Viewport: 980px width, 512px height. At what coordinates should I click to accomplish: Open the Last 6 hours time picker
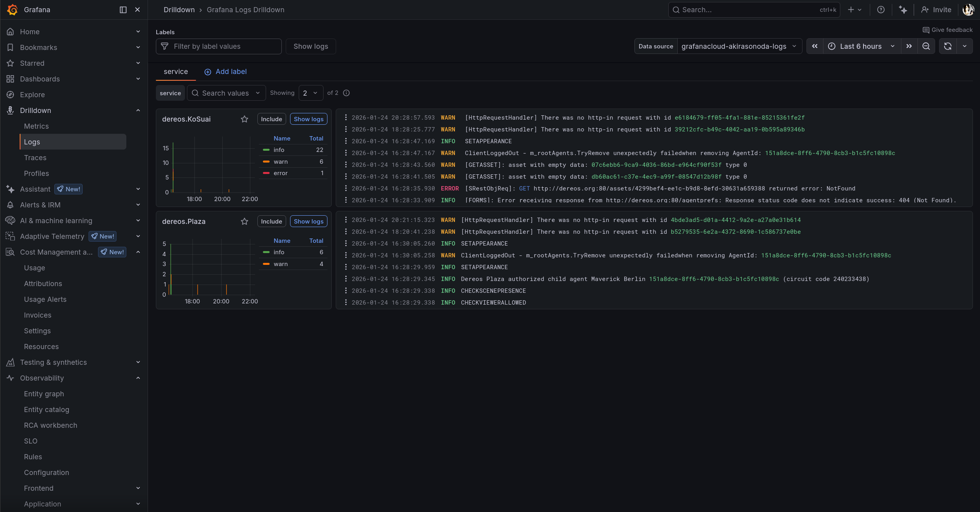[x=861, y=46]
